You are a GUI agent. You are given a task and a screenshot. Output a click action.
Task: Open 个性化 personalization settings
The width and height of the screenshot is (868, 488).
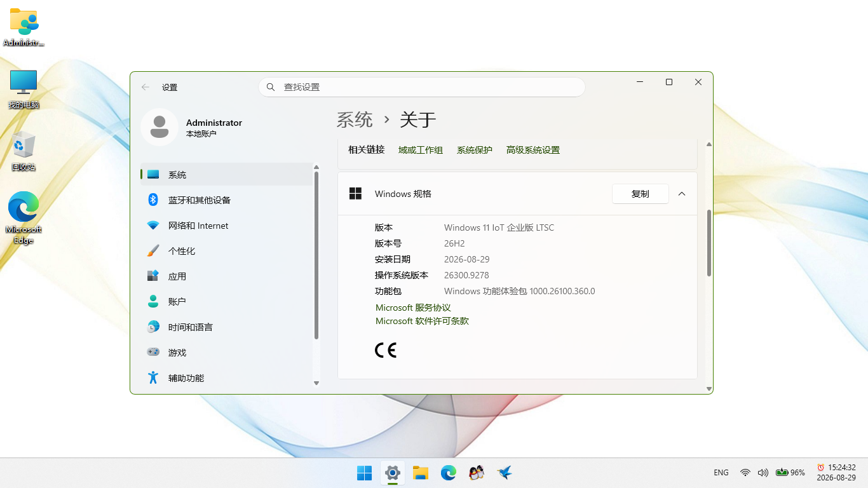point(226,251)
